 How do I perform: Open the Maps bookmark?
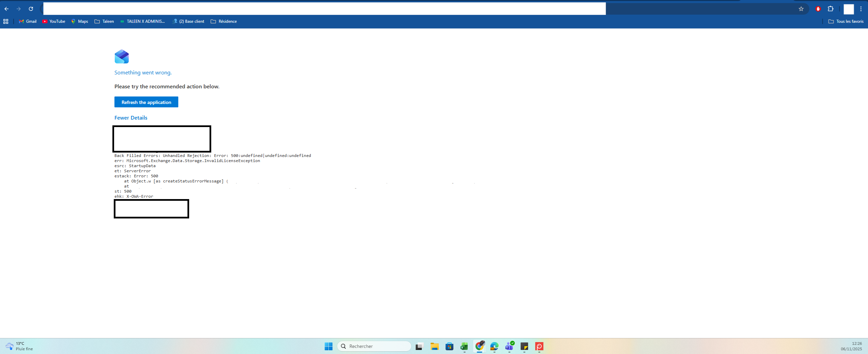click(x=79, y=21)
